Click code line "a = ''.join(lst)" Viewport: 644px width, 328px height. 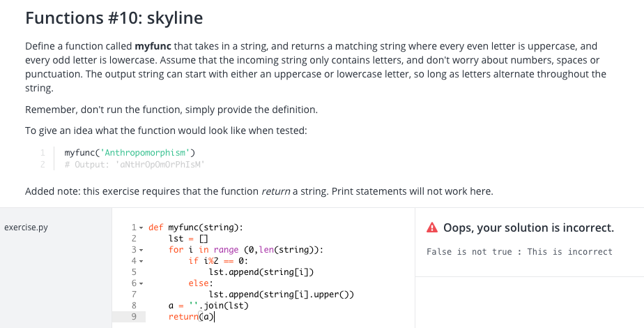[208, 306]
